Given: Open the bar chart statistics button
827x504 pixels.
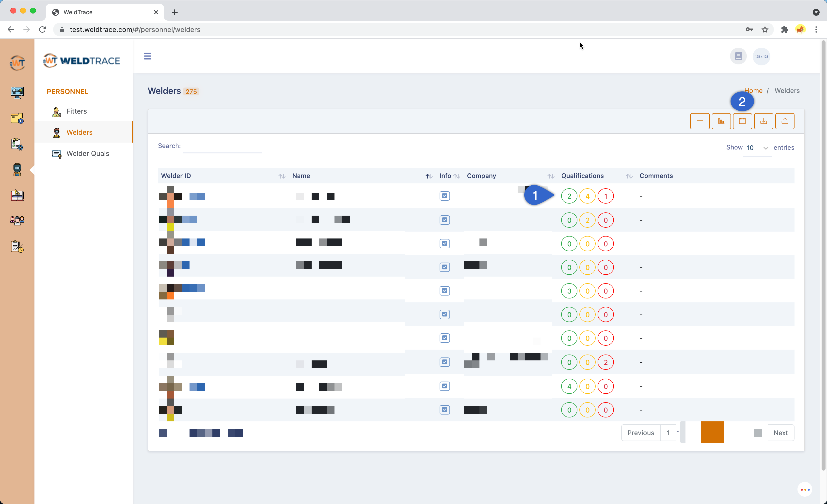Looking at the screenshot, I should click(721, 121).
